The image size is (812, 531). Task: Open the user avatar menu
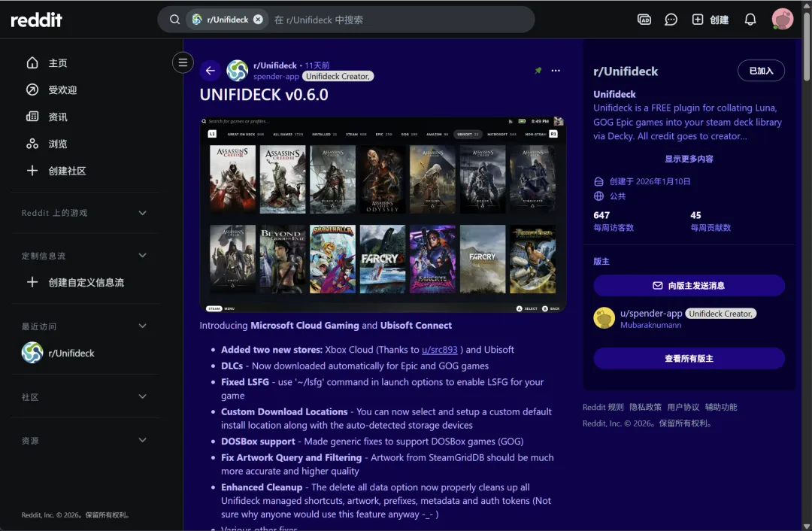782,20
